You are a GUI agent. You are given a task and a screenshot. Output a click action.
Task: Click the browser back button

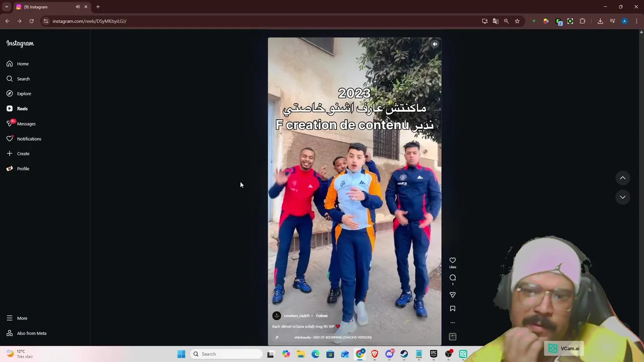tap(7, 21)
